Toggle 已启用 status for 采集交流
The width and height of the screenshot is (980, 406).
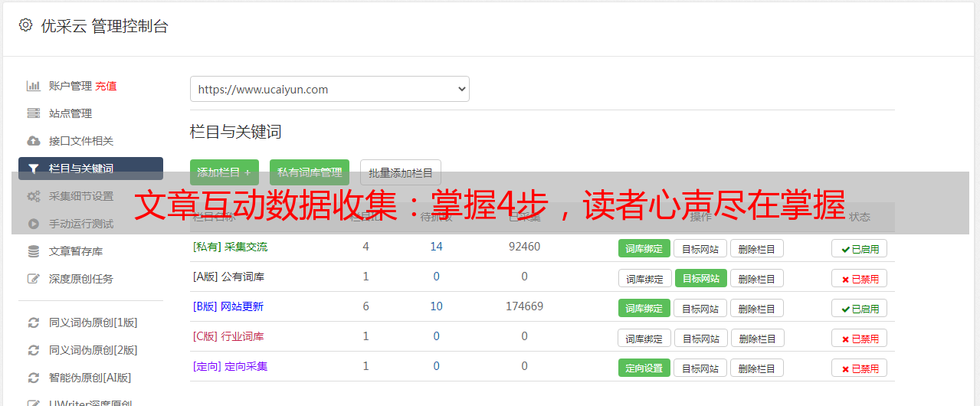click(860, 248)
